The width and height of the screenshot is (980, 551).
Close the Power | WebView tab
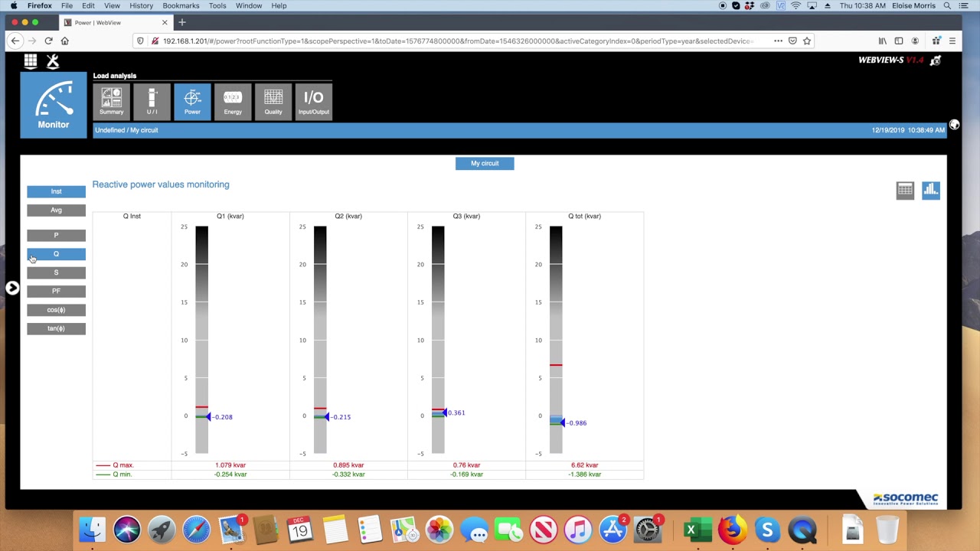tap(165, 22)
